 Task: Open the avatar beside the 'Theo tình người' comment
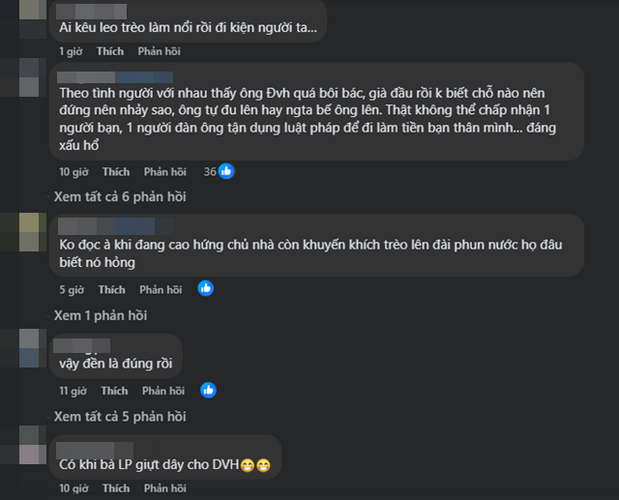click(x=33, y=77)
